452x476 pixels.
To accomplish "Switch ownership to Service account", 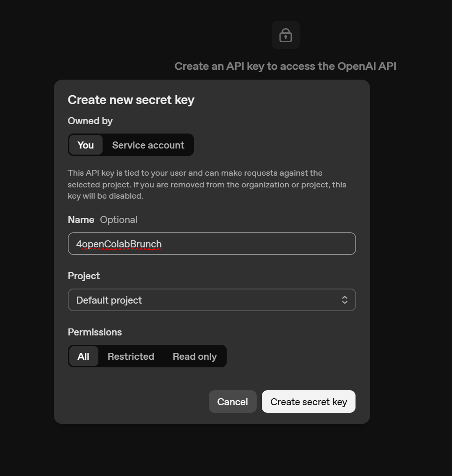I will [148, 145].
